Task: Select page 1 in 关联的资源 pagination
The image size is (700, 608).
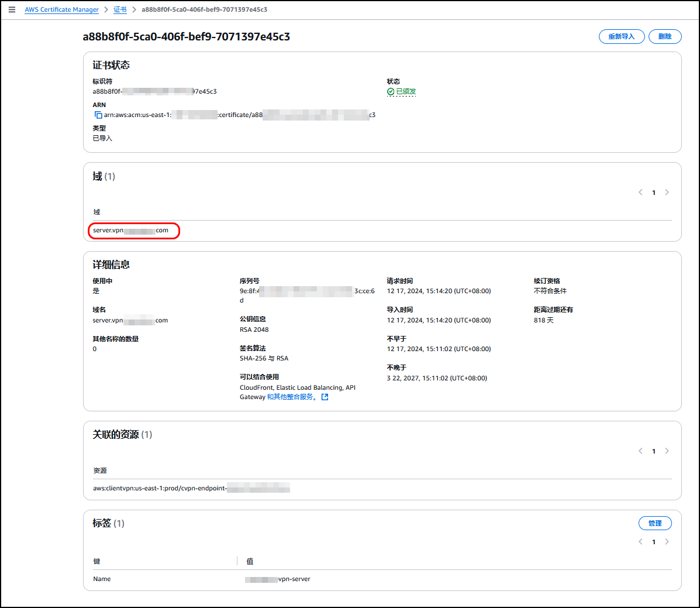Action: pos(654,451)
